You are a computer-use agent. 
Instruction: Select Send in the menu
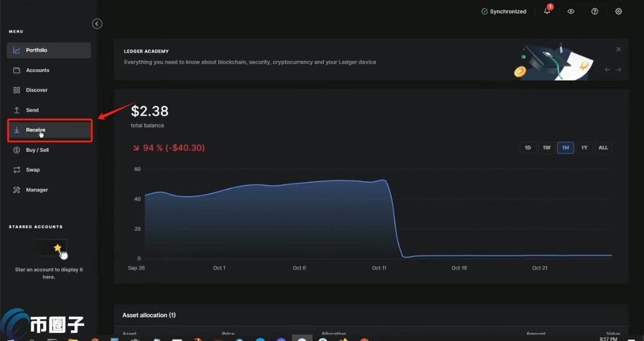point(49,110)
